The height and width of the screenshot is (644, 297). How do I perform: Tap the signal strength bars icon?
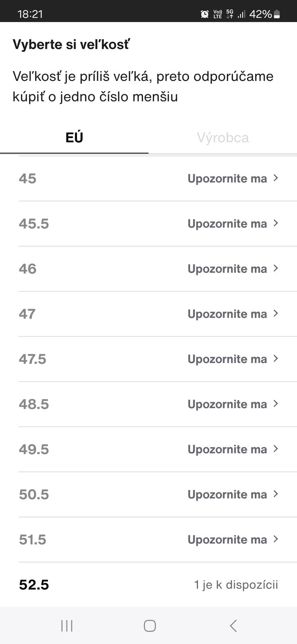(241, 14)
